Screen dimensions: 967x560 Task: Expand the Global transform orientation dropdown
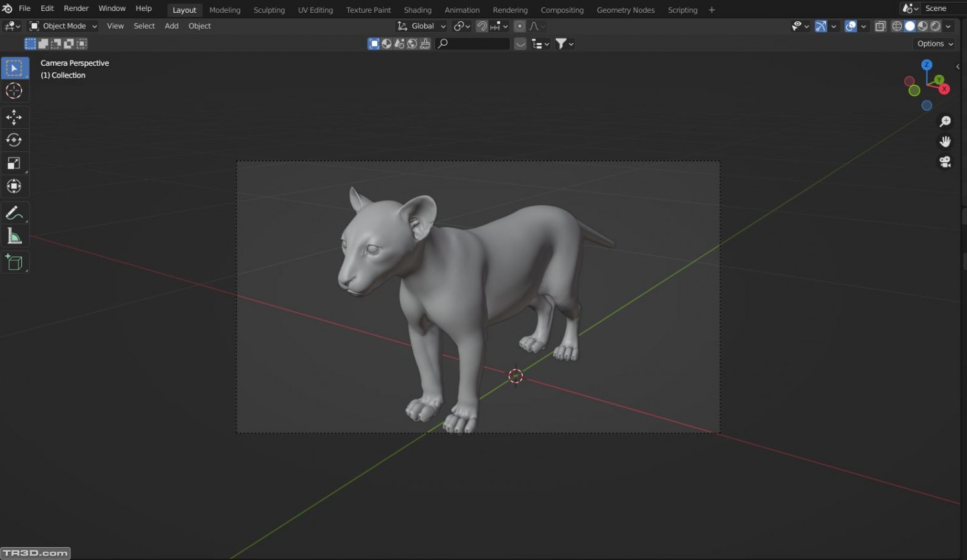[422, 26]
